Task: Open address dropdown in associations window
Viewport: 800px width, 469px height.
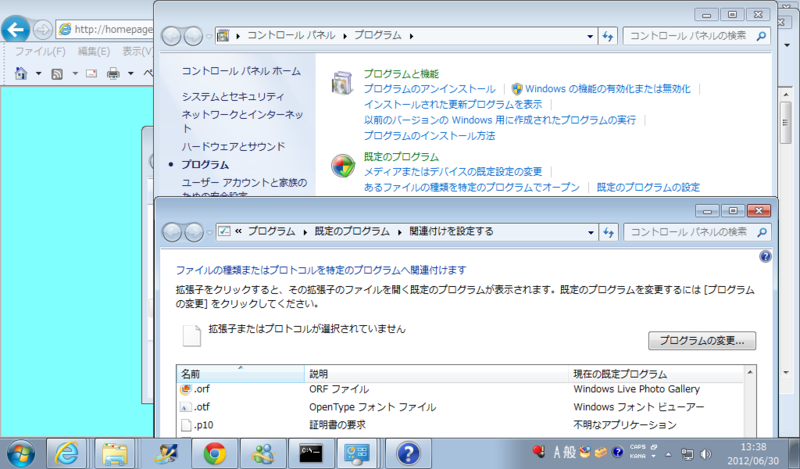Action: tap(590, 233)
